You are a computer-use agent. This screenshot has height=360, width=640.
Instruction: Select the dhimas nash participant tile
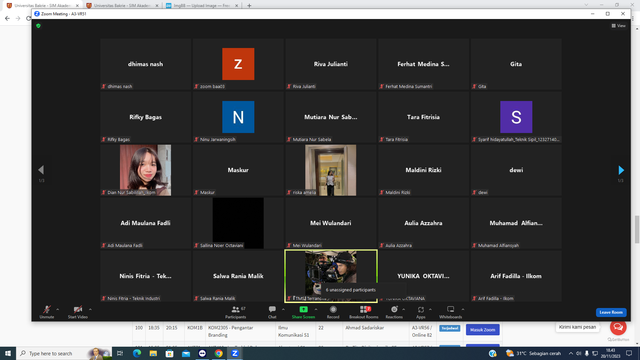point(145,64)
